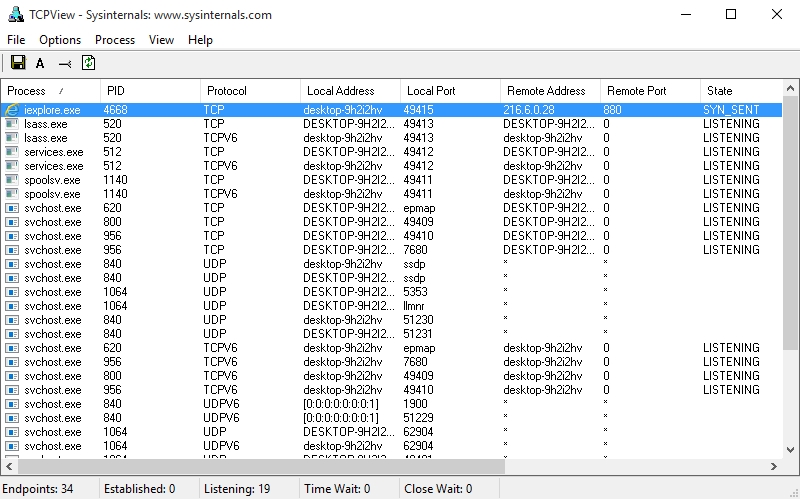The width and height of the screenshot is (800, 499).
Task: Open the Options menu
Action: click(x=60, y=40)
